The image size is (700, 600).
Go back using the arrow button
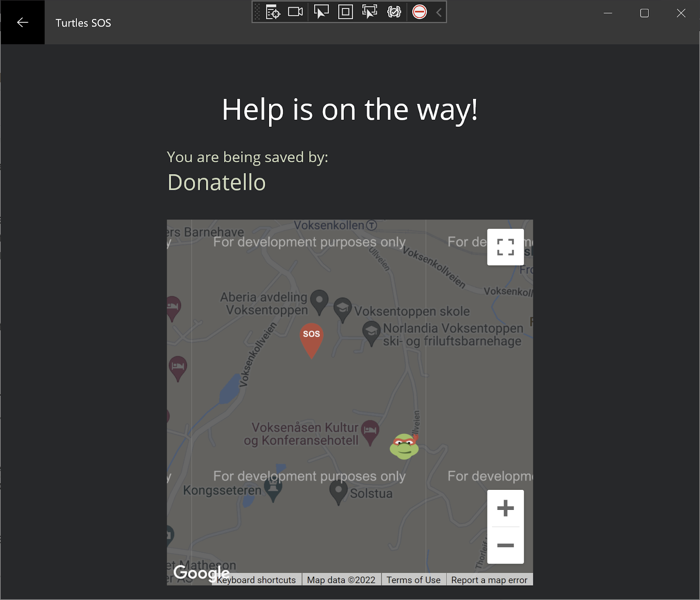coord(22,22)
